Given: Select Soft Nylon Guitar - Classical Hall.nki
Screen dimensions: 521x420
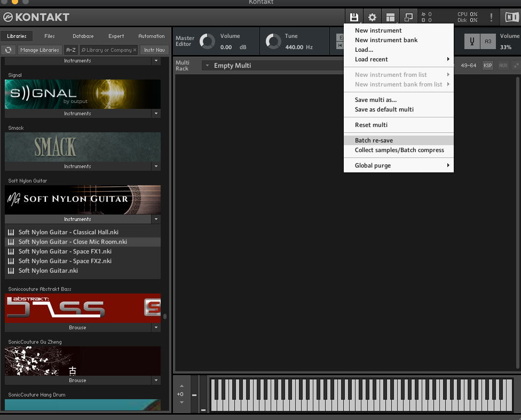Looking at the screenshot, I should click(83, 232).
